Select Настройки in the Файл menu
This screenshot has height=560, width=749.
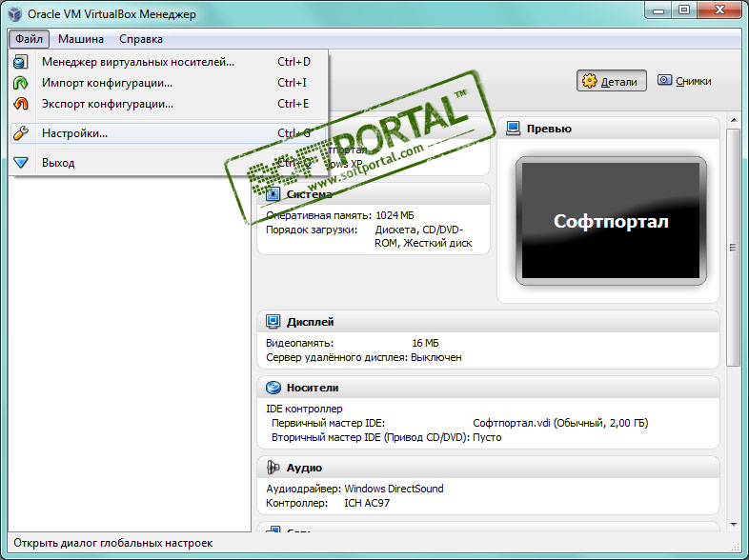pyautogui.click(x=169, y=133)
